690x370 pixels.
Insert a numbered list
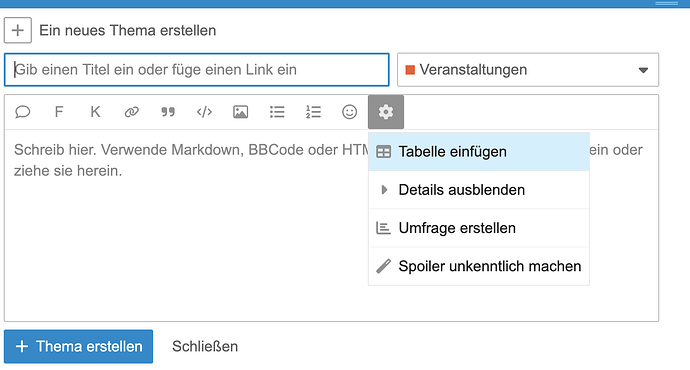point(313,112)
